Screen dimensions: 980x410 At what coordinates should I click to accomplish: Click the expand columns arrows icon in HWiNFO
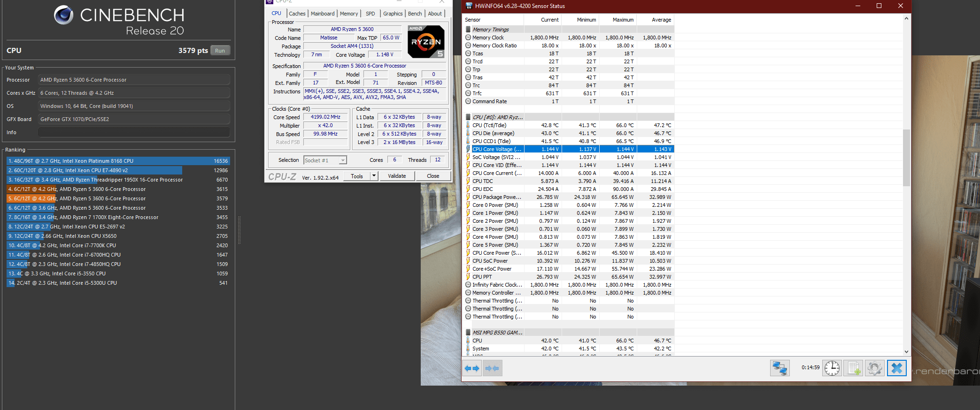pos(472,368)
